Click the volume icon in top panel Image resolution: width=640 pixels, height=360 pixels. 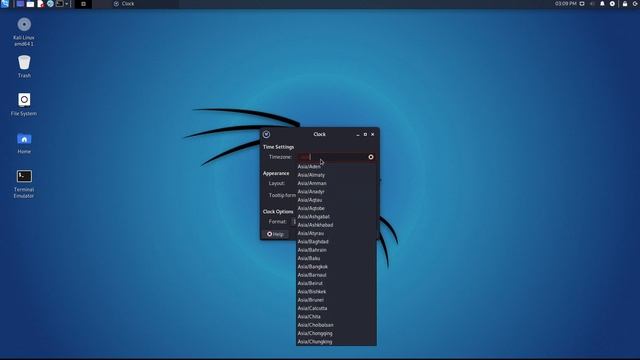[592, 4]
